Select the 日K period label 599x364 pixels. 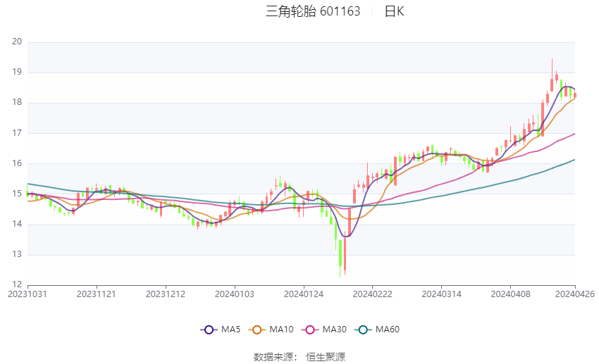(394, 11)
